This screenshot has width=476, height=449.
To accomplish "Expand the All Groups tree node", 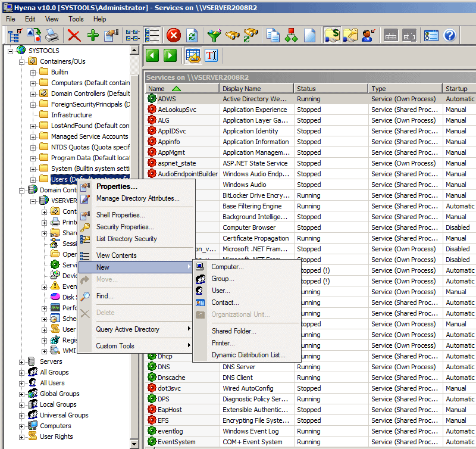I will (x=22, y=372).
